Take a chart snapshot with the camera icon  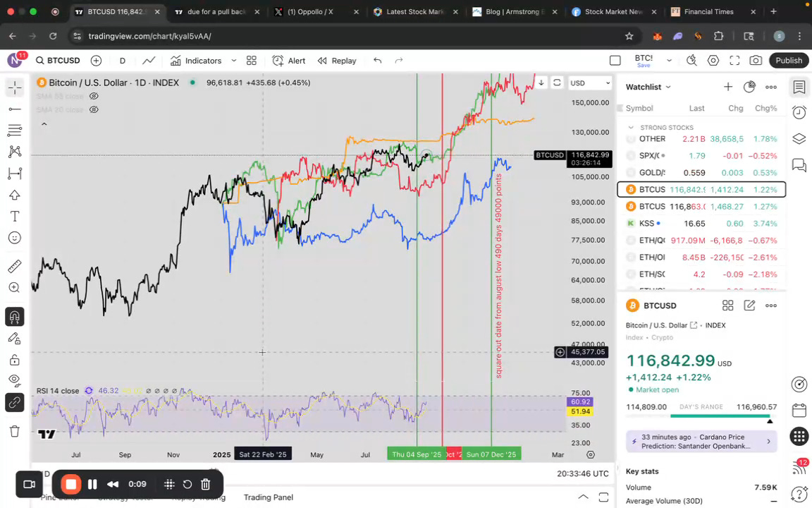pos(755,60)
